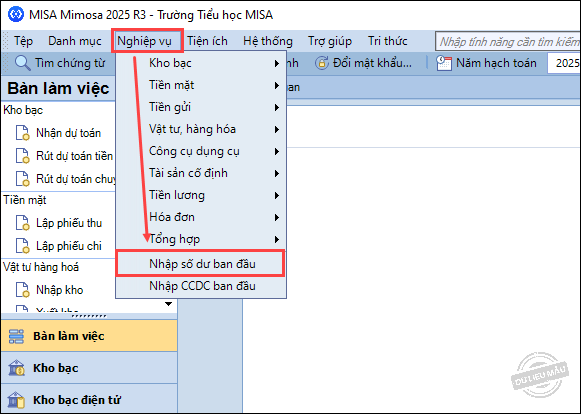Open the Tri thức menu
Screen dimensions: 581x414
388,41
